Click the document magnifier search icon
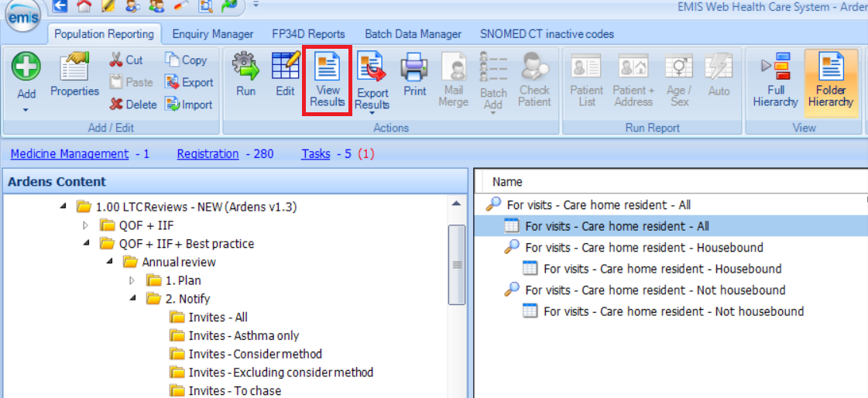The height and width of the screenshot is (398, 868). [206, 7]
